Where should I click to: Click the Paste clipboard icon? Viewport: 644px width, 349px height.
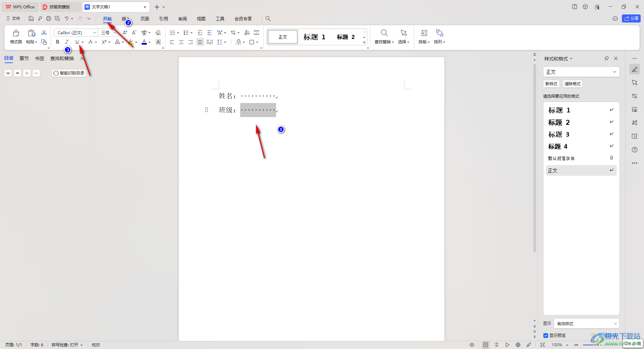(32, 33)
